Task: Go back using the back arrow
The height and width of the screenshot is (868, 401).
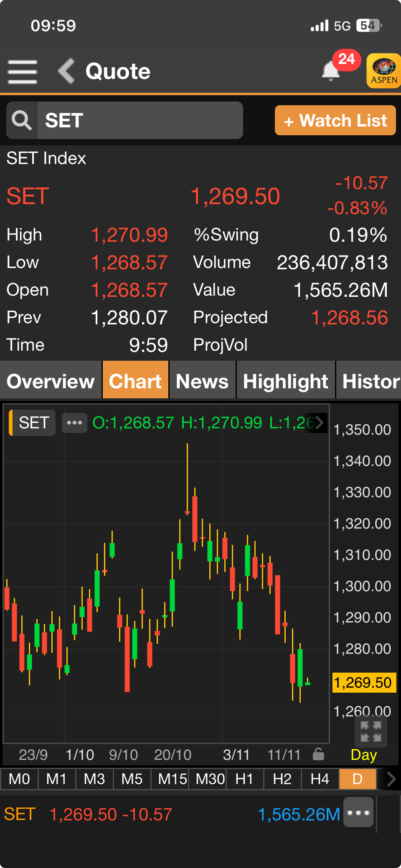Action: click(66, 71)
